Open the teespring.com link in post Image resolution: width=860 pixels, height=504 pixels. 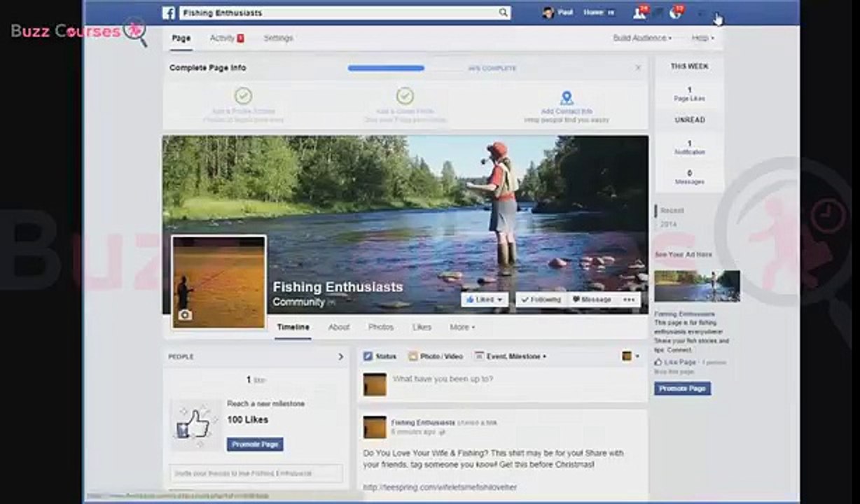pyautogui.click(x=438, y=486)
